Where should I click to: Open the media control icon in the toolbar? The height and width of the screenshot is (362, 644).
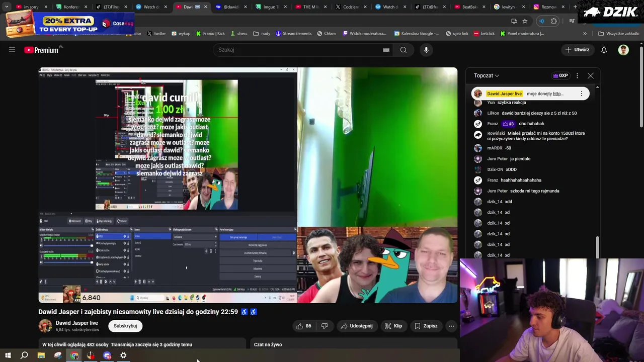[x=572, y=21]
